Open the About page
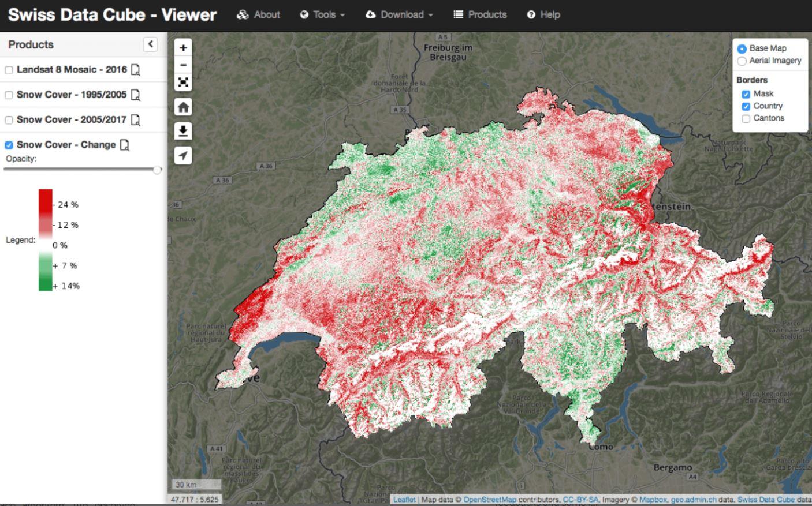This screenshot has width=812, height=506. click(258, 14)
